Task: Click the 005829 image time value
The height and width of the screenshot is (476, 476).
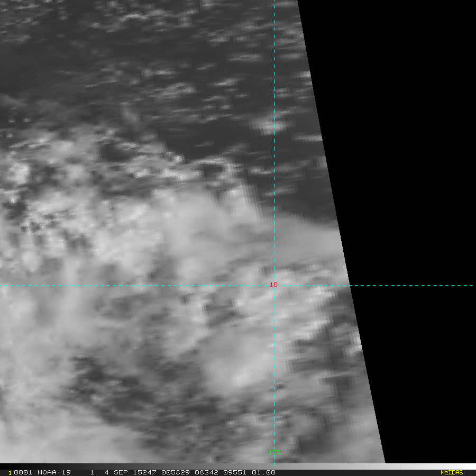Action: [x=176, y=472]
